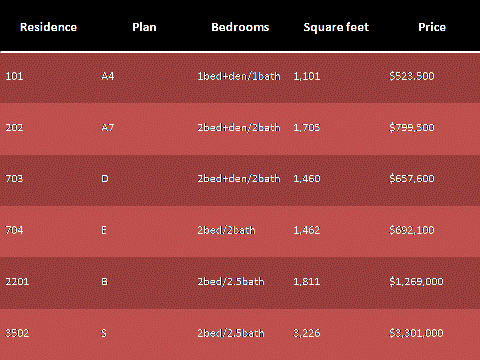Click plan A7 cell
Viewport: 480px width, 360px height.
108,128
